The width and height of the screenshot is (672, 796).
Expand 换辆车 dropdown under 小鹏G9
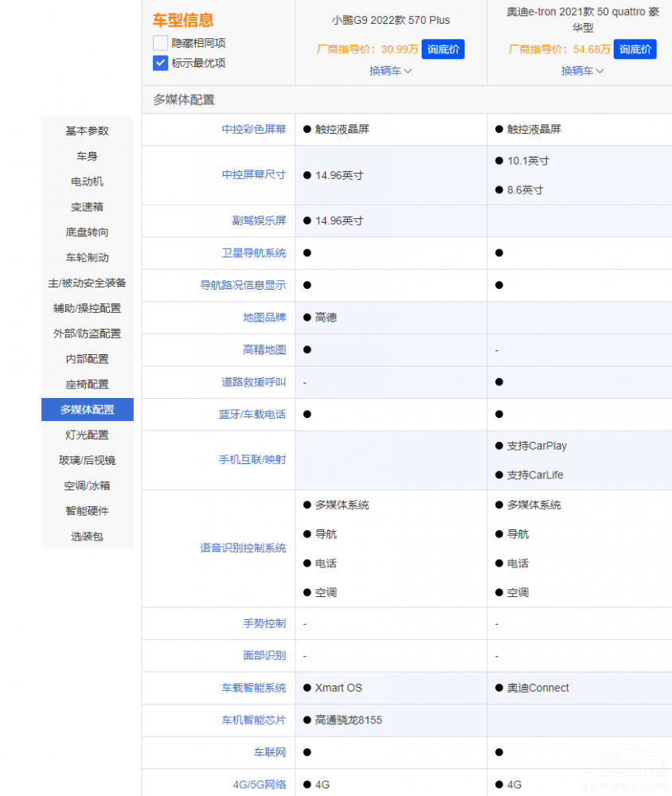[390, 70]
